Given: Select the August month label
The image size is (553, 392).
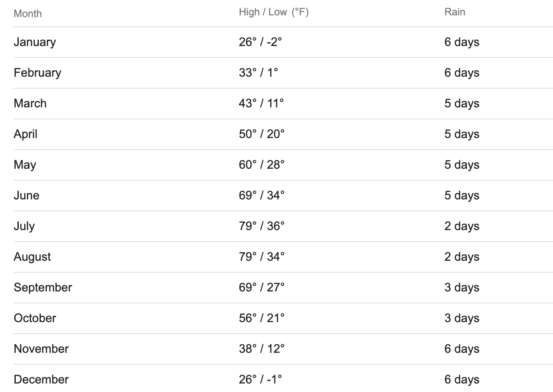Looking at the screenshot, I should coord(32,257).
